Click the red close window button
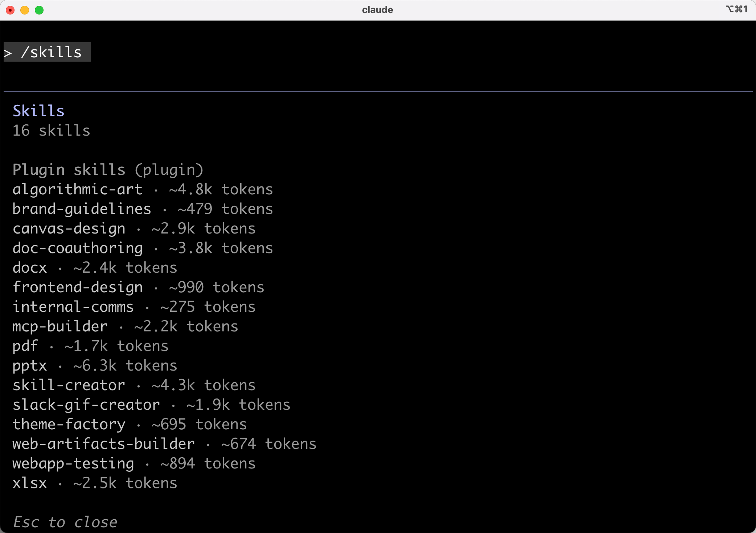Image resolution: width=756 pixels, height=533 pixels. [11, 10]
